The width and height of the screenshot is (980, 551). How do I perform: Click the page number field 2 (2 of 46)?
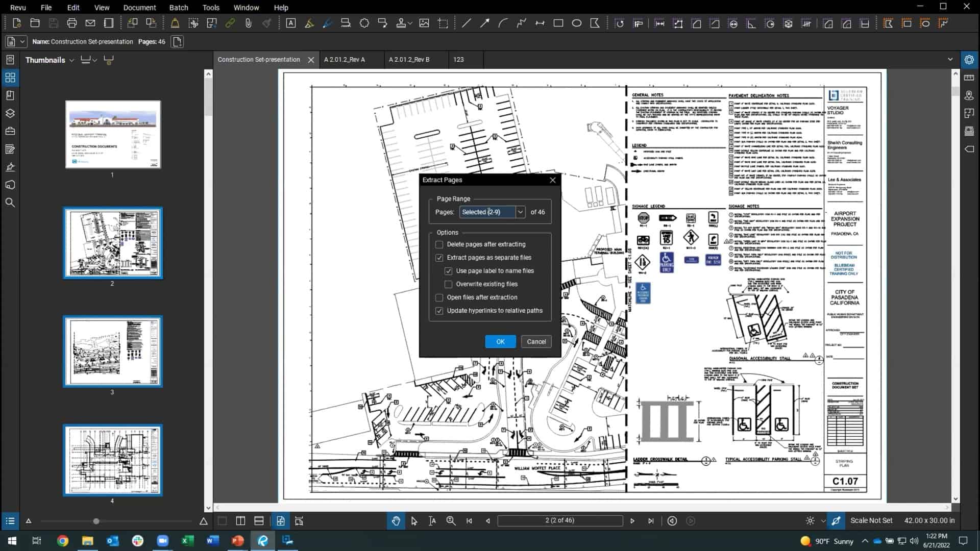[560, 521]
